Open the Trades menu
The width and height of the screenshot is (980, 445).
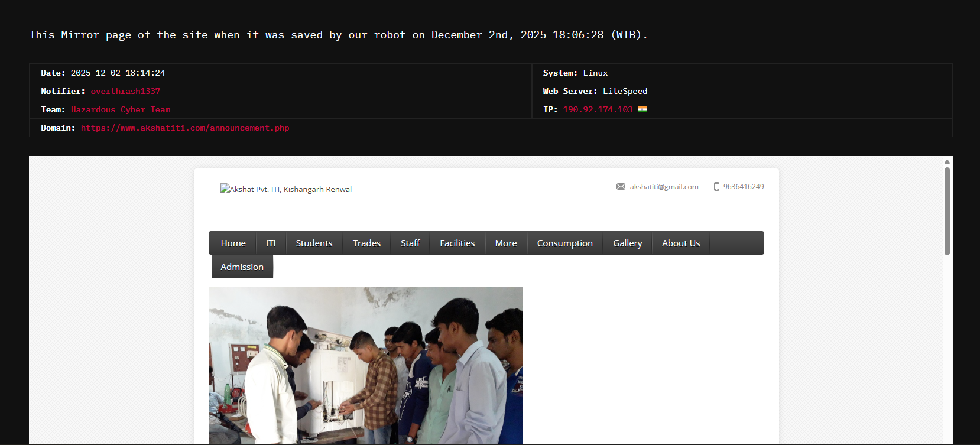[x=366, y=243]
